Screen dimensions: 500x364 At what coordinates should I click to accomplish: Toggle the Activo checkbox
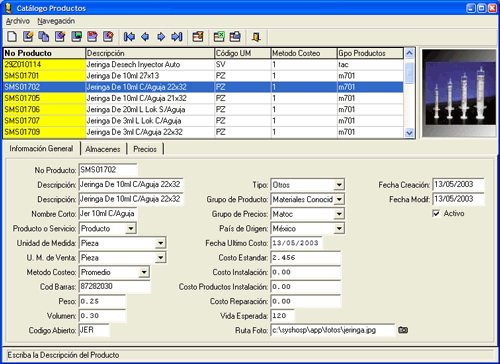click(x=436, y=213)
